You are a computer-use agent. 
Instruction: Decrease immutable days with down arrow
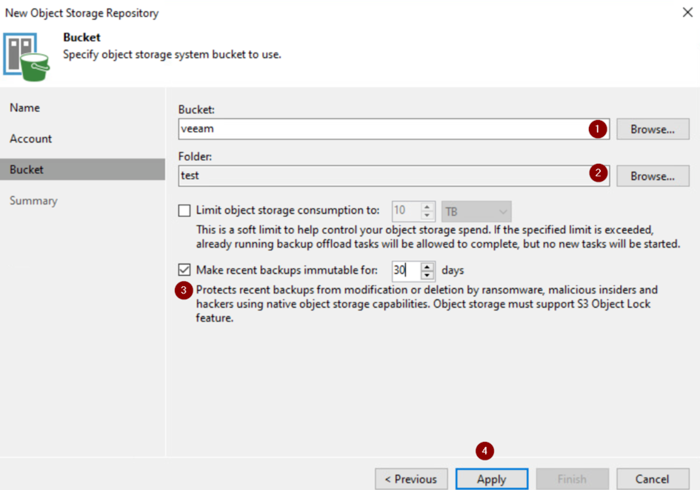tap(427, 275)
